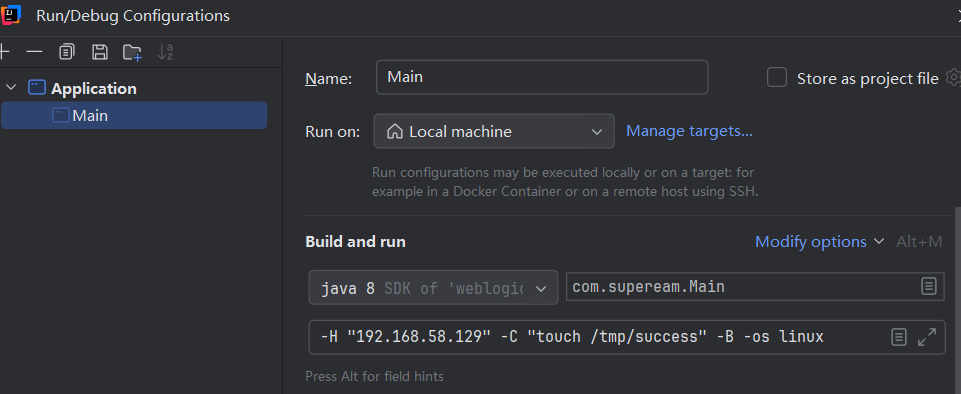Click the Run/Debug Configurations dialog title
Image resolution: width=961 pixels, height=394 pixels.
pyautogui.click(x=133, y=15)
